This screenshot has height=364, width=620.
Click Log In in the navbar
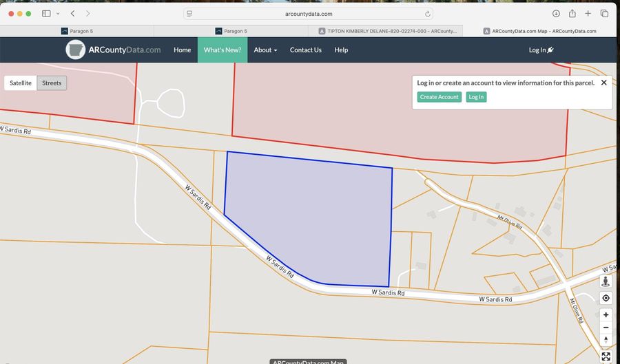541,50
